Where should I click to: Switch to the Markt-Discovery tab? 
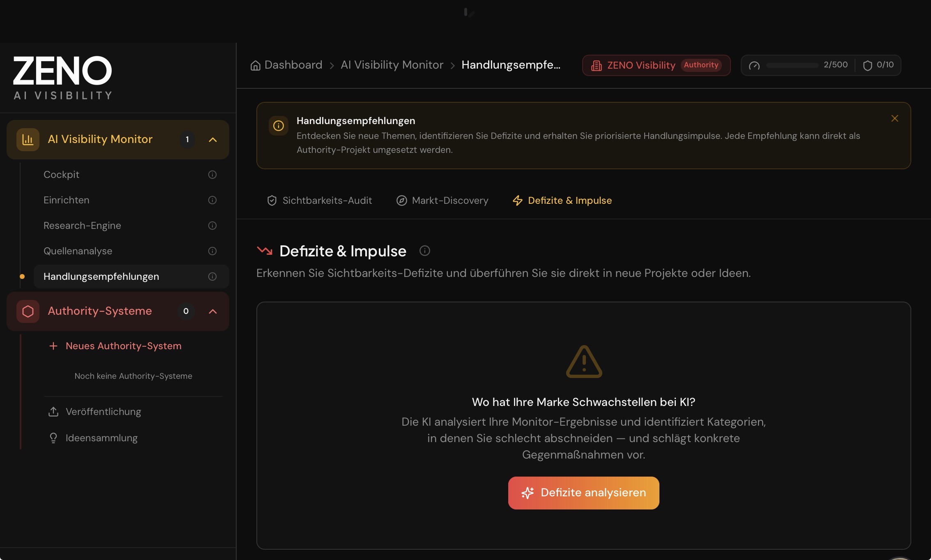point(442,200)
